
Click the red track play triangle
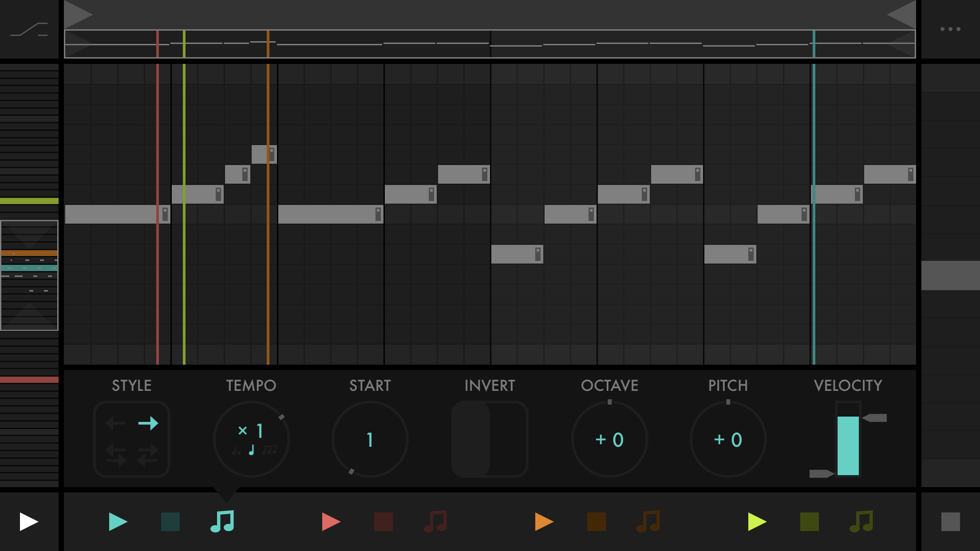[331, 522]
